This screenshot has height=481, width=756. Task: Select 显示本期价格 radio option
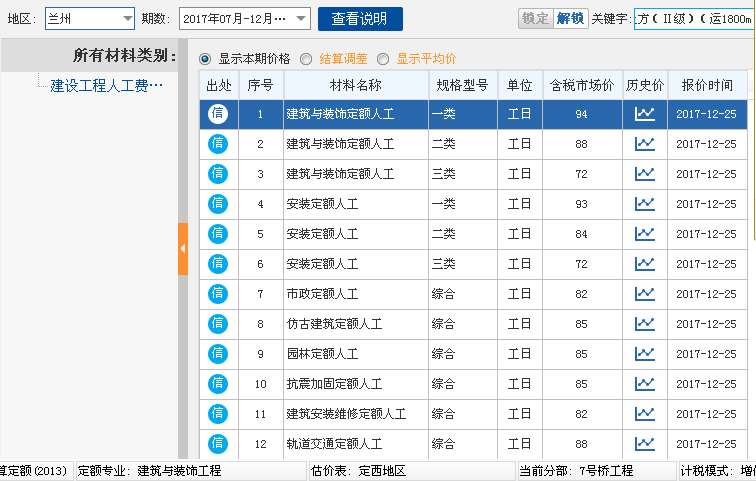(x=205, y=59)
